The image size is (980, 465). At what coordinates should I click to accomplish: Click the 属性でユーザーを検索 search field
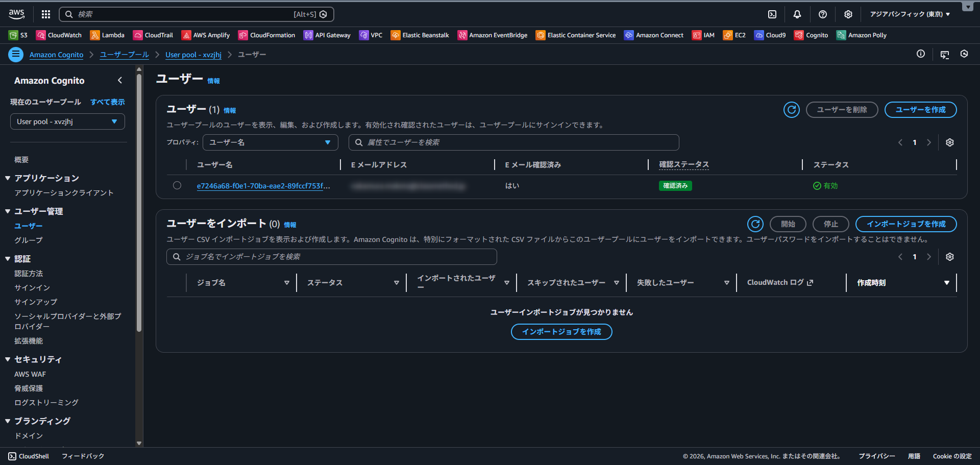(516, 142)
